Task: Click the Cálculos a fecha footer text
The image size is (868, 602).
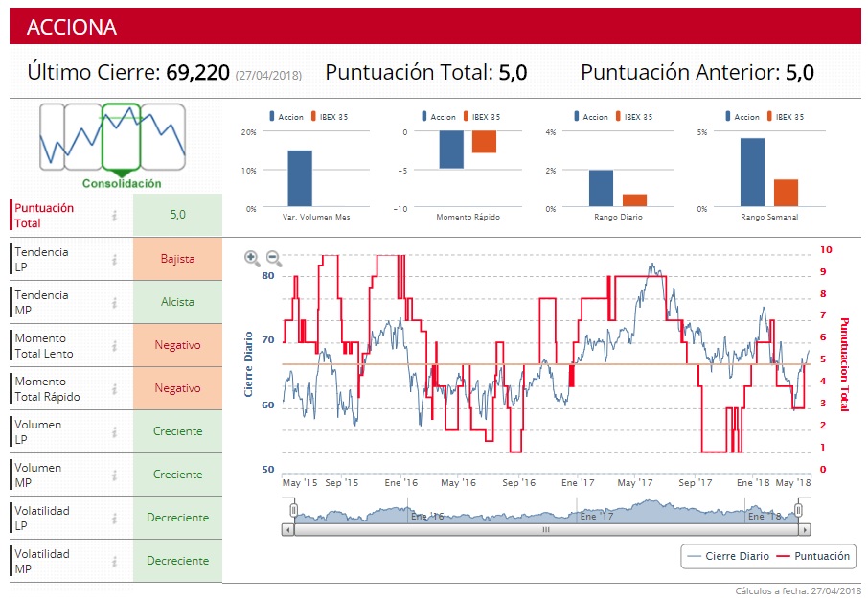Action: click(798, 590)
